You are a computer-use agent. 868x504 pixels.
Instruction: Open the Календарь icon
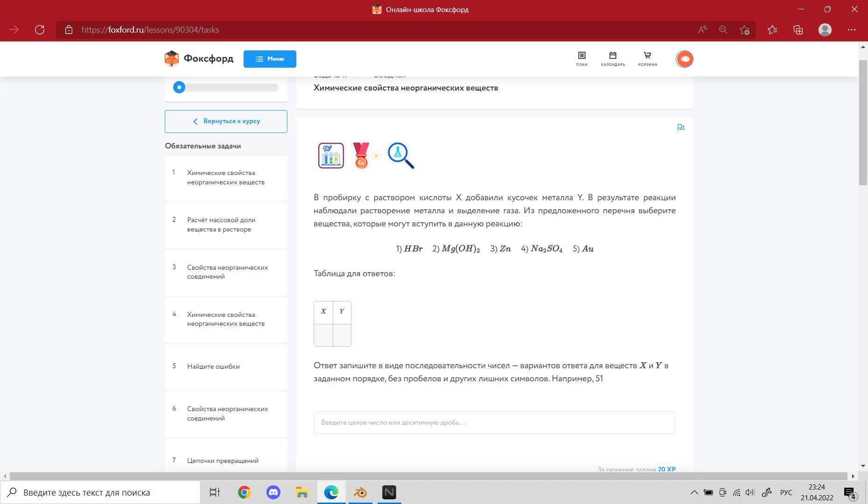(613, 59)
